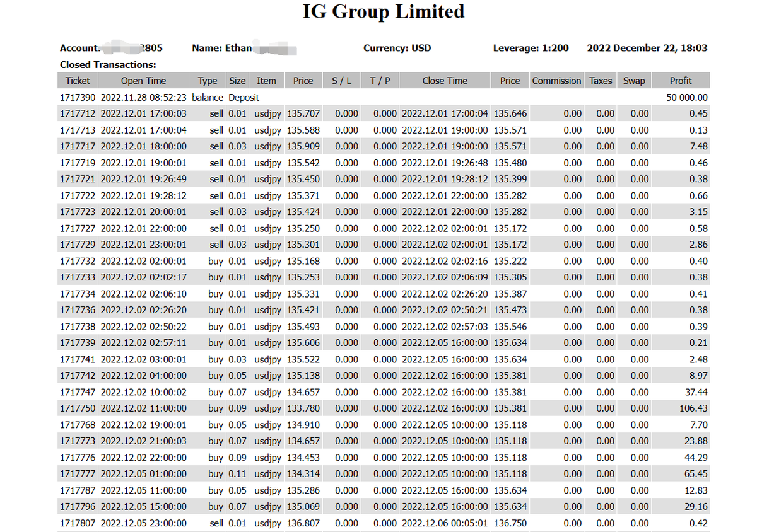Click the T / P column header
Image resolution: width=757 pixels, height=532 pixels.
(x=380, y=81)
